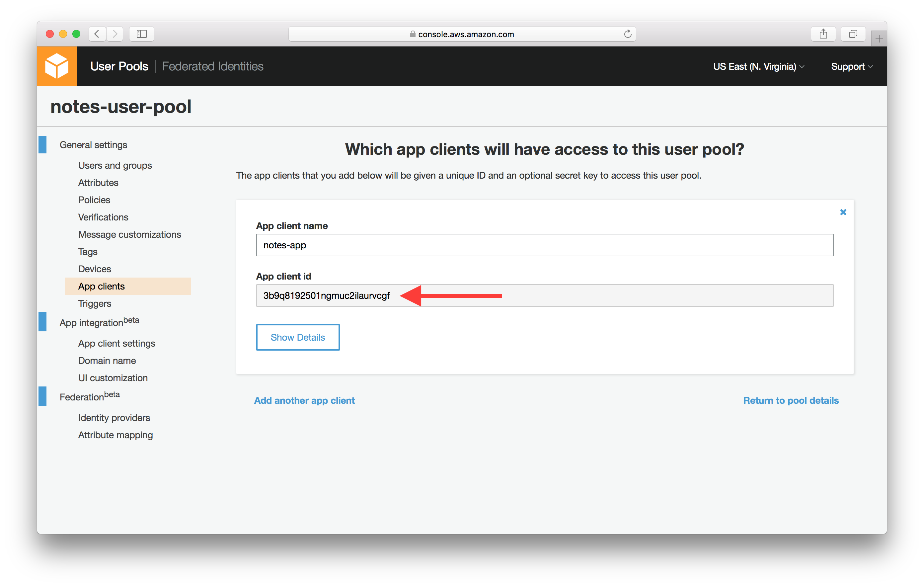Remove the app client with blue X

[843, 212]
